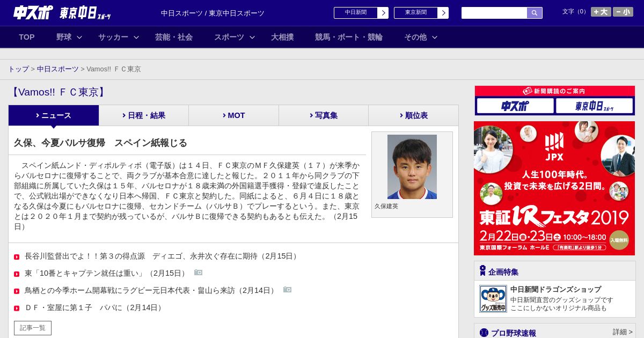Image resolution: width=644 pixels, height=338 pixels.
Task: Open the 東京新聞 link button
Action: click(416, 13)
